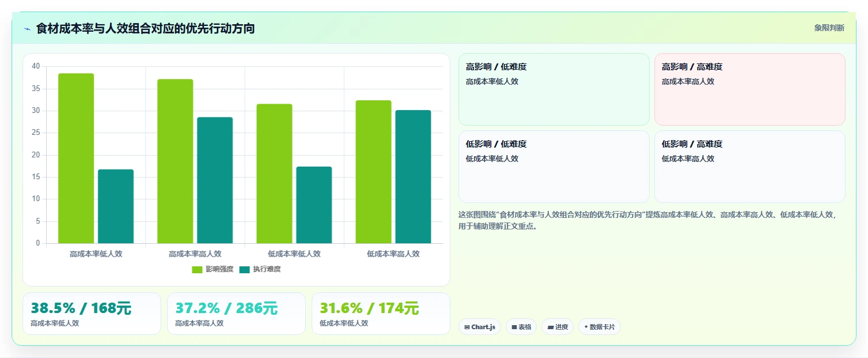Click x-axis label 高成本率低人效
Image resolution: width=868 pixels, height=358 pixels.
(96, 254)
